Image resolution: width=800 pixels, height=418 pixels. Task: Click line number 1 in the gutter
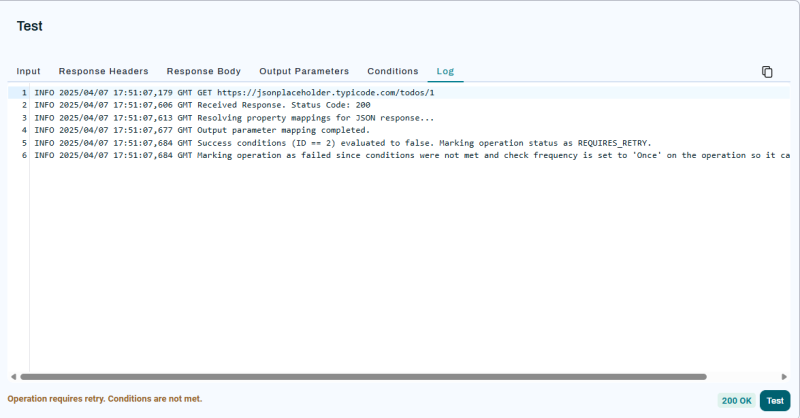click(23, 93)
